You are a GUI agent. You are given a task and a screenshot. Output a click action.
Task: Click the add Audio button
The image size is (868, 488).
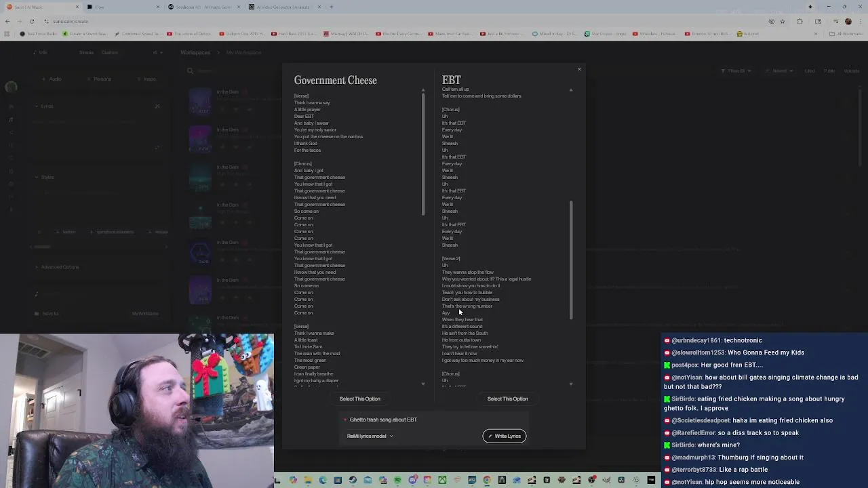(x=51, y=79)
